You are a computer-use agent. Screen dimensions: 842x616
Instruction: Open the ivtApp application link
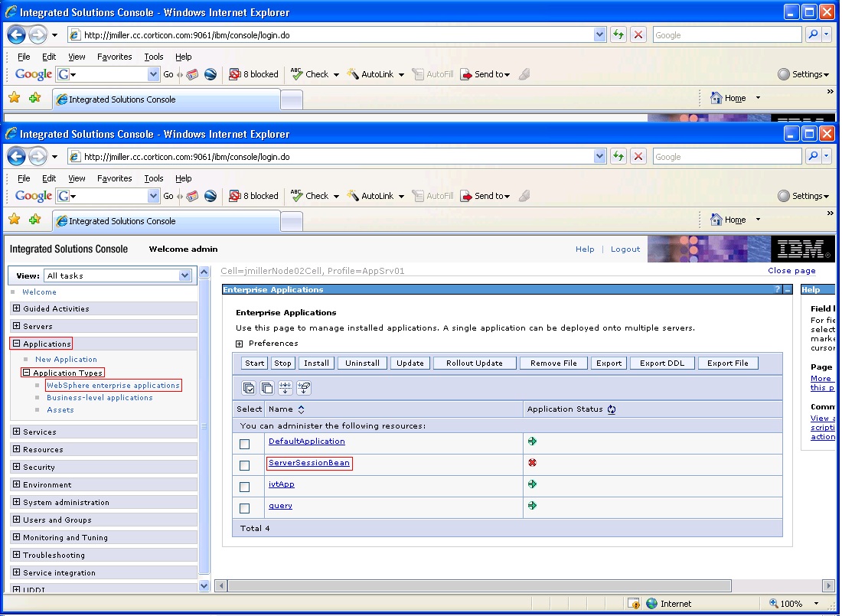click(x=281, y=484)
